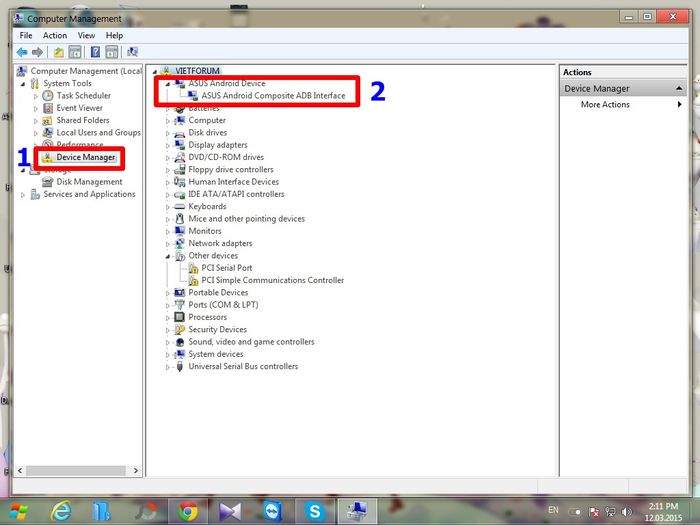The width and height of the screenshot is (700, 525).
Task: Open the View menu
Action: 86,35
